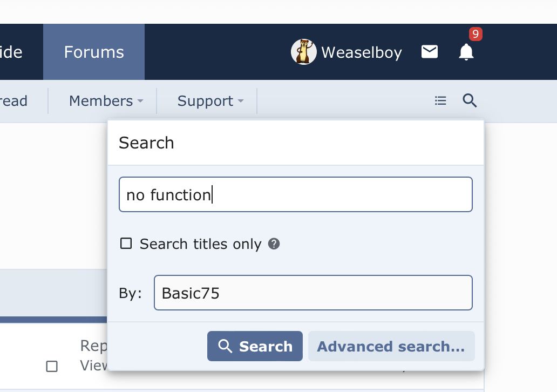Switch to the Forums tab
The height and width of the screenshot is (392, 557).
point(94,52)
